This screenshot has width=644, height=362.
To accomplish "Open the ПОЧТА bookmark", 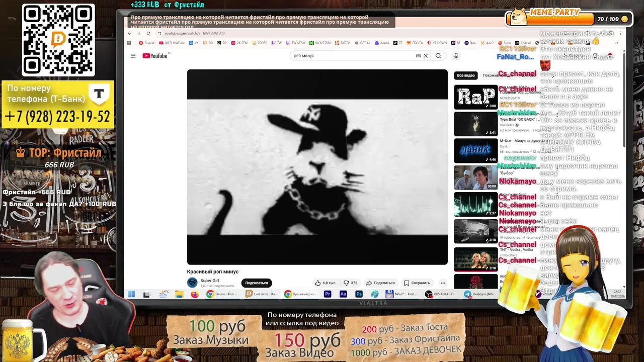I will click(x=415, y=43).
